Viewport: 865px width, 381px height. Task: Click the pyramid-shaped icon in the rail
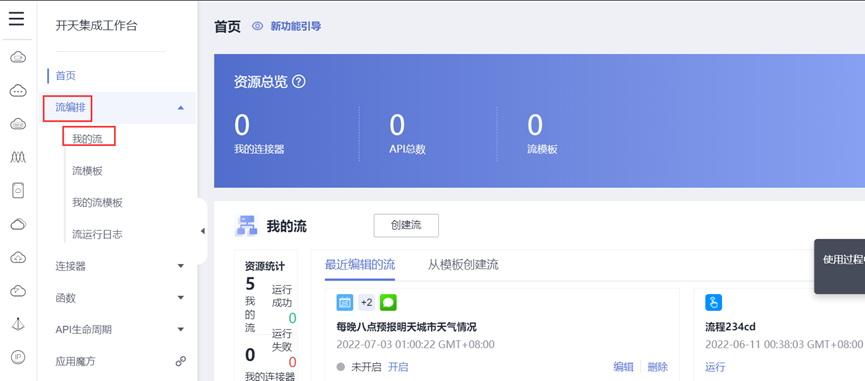pos(18,324)
